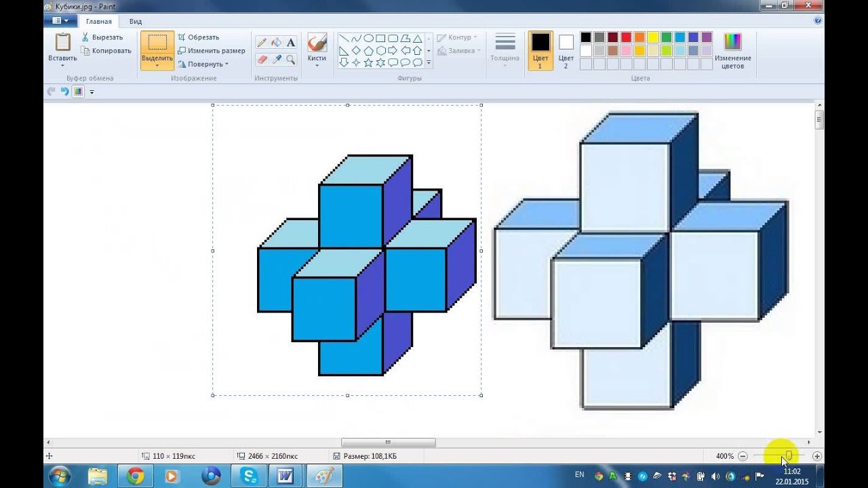The width and height of the screenshot is (868, 488).
Task: Click Resize (Изменить размер) button
Action: point(211,51)
